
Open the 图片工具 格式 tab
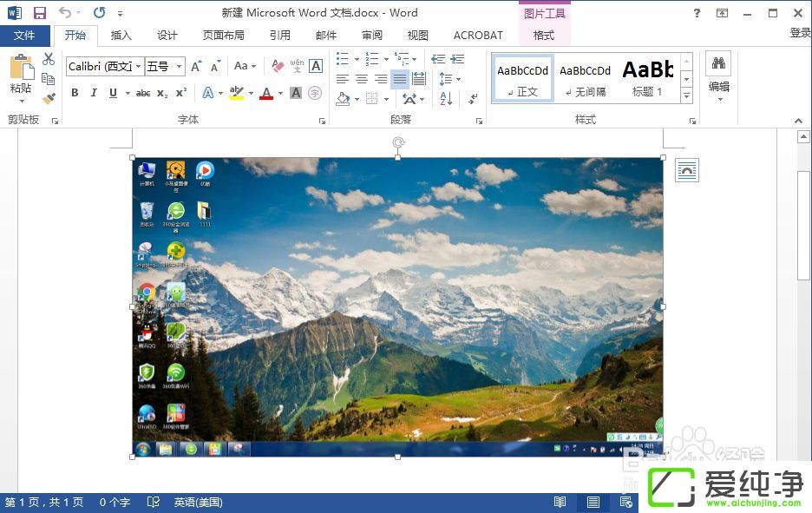point(544,36)
